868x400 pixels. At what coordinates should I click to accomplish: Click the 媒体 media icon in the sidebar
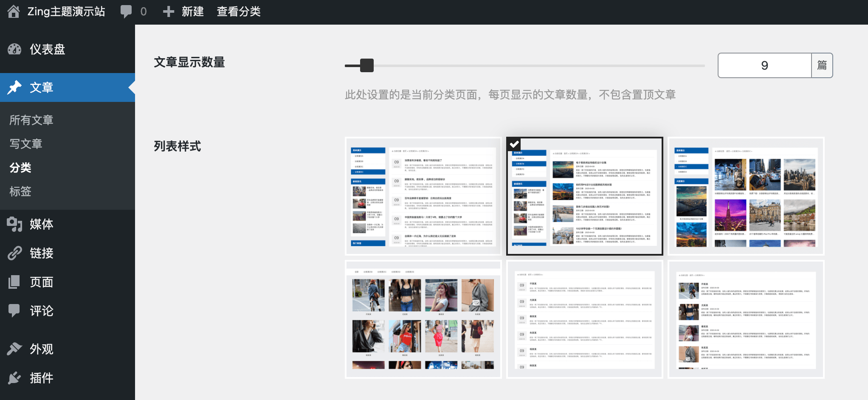coord(14,224)
